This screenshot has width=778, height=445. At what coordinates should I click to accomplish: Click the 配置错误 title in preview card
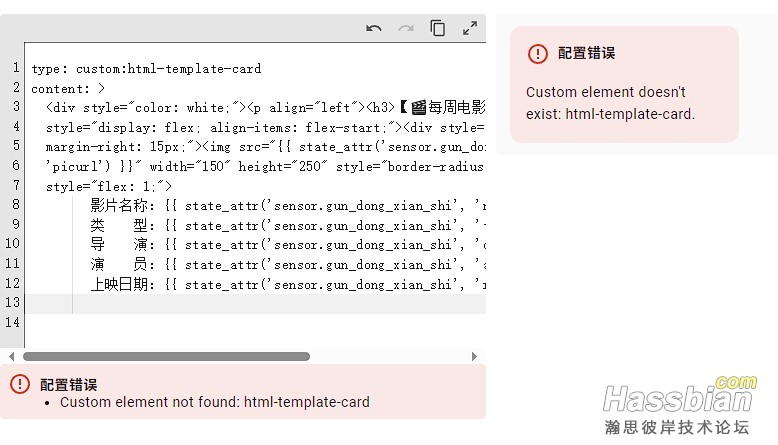(x=586, y=54)
